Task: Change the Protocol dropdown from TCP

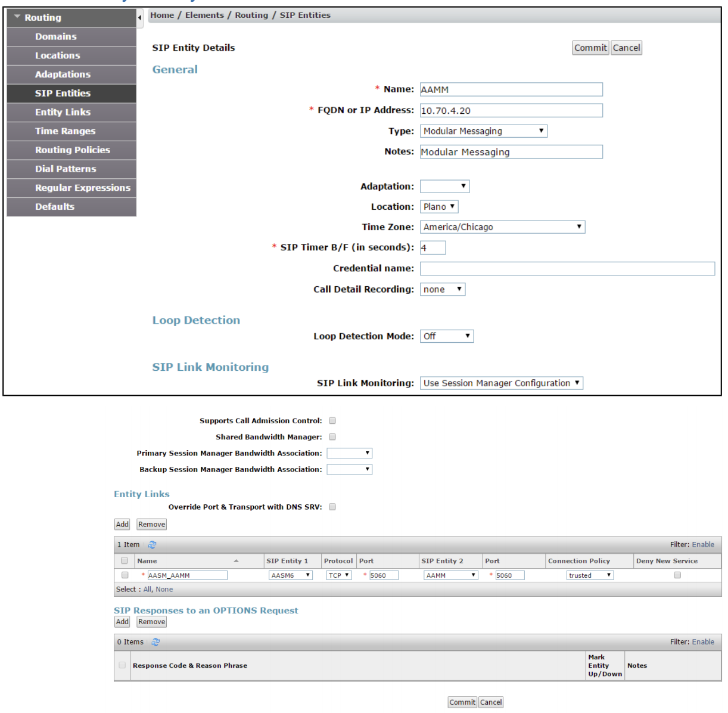Action: (x=338, y=575)
